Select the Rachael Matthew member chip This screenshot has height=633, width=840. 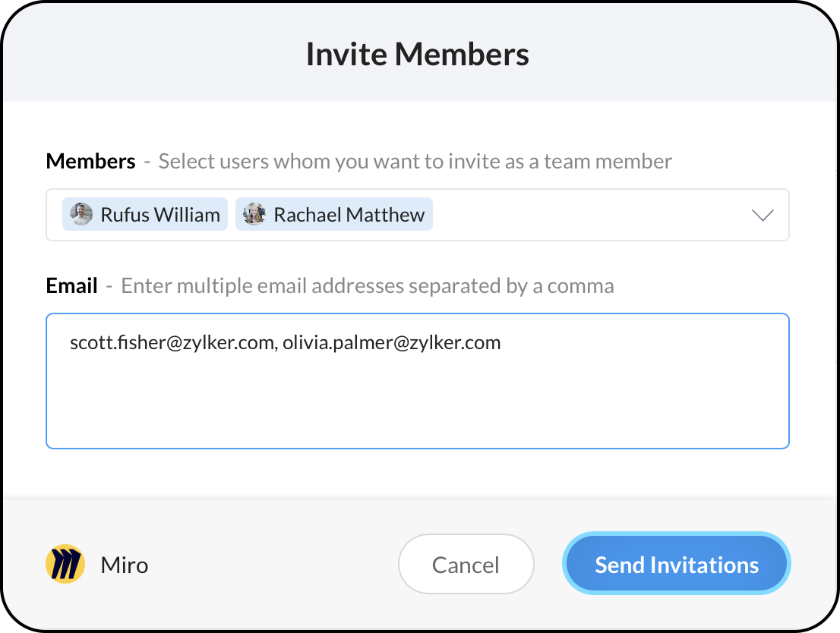pyautogui.click(x=349, y=215)
